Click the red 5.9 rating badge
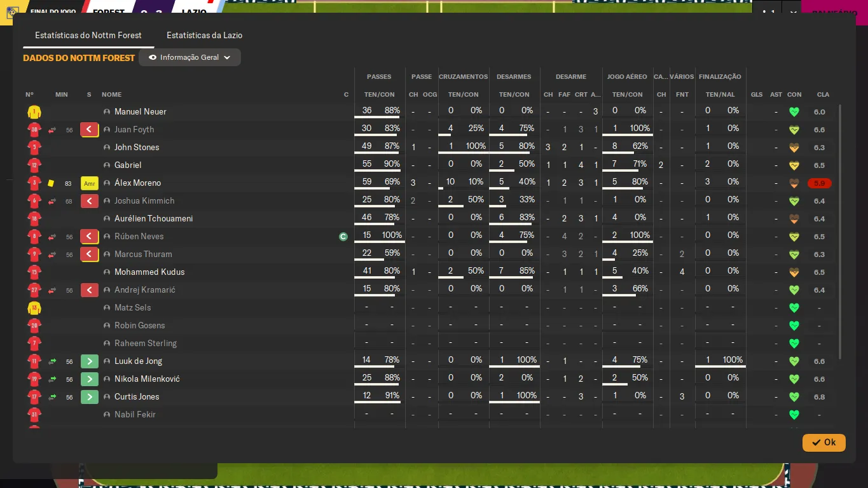This screenshot has width=868, height=488. point(819,183)
